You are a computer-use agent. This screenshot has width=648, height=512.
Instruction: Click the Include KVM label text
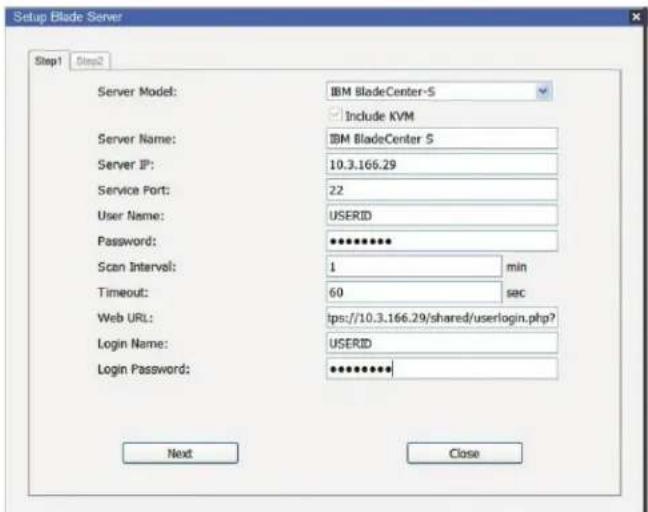379,116
